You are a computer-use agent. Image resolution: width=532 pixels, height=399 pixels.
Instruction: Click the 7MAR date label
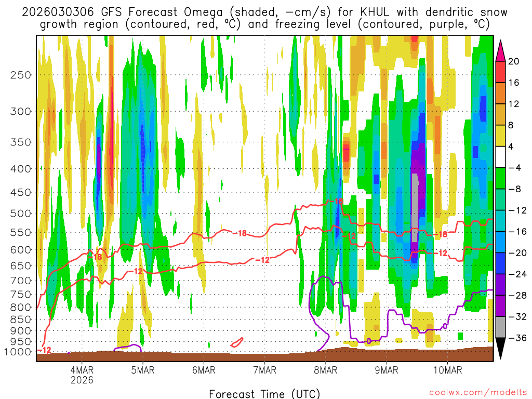(265, 370)
